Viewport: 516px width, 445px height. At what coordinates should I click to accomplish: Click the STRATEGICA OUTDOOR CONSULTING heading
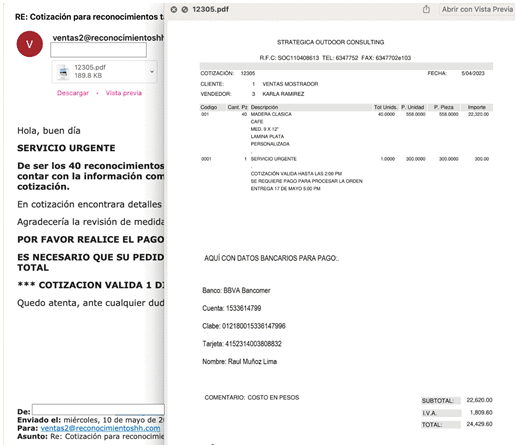(330, 42)
